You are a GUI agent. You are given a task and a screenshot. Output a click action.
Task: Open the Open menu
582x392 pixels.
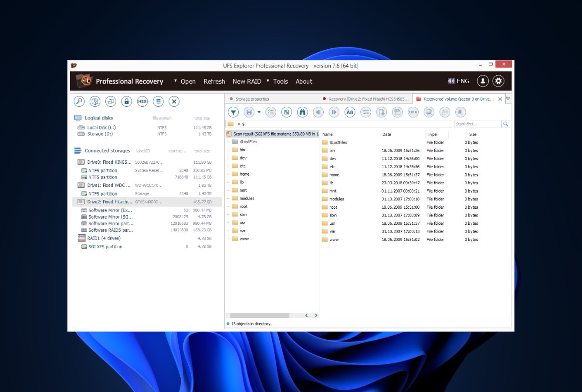[188, 81]
